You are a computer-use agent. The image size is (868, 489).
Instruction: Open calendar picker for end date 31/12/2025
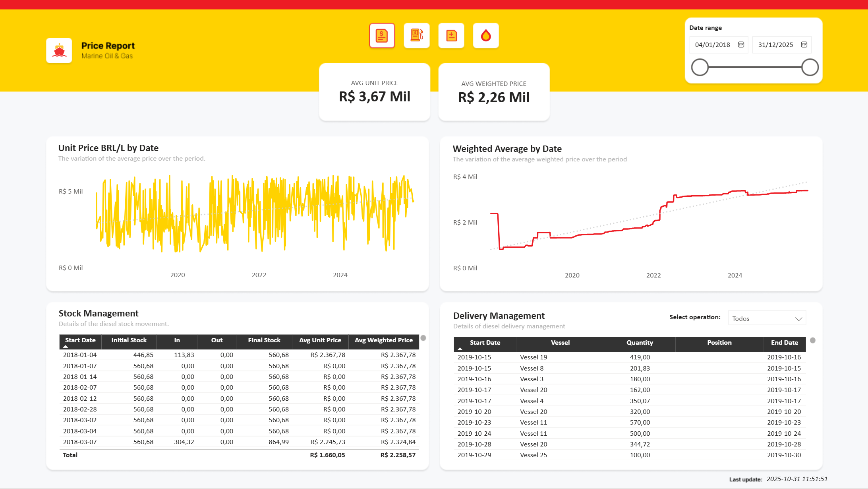pos(804,45)
